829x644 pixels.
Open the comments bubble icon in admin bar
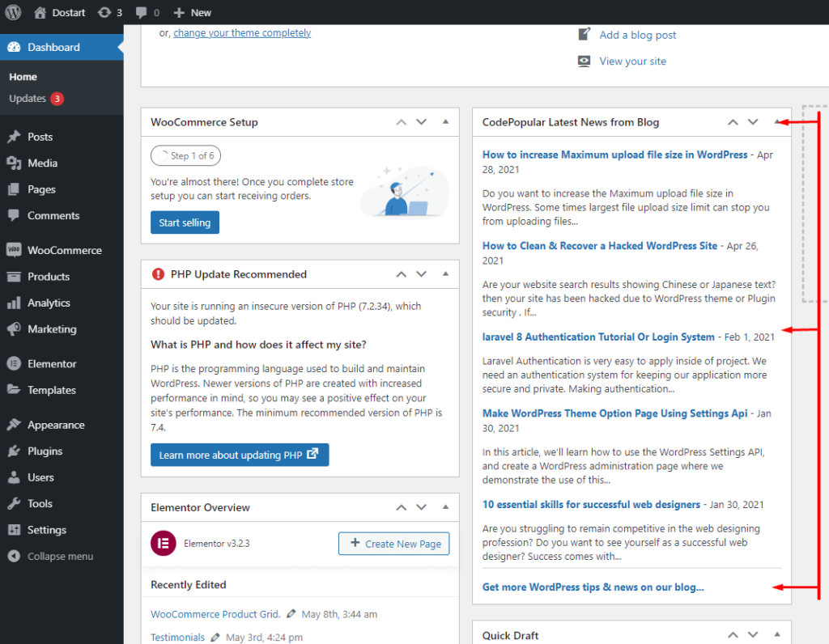[x=141, y=13]
